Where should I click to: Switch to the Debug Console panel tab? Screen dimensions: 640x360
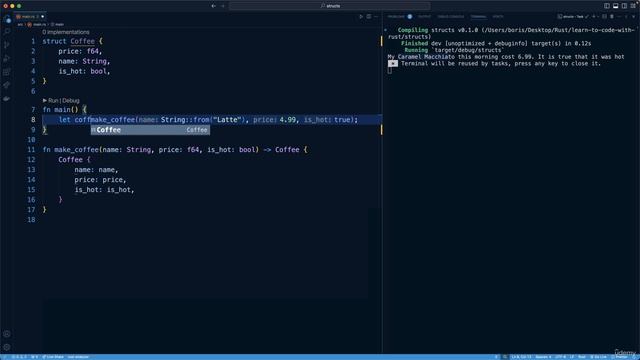[x=451, y=17]
